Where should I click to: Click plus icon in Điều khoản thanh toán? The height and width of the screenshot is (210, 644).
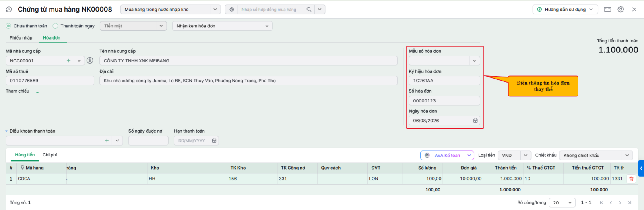click(107, 141)
